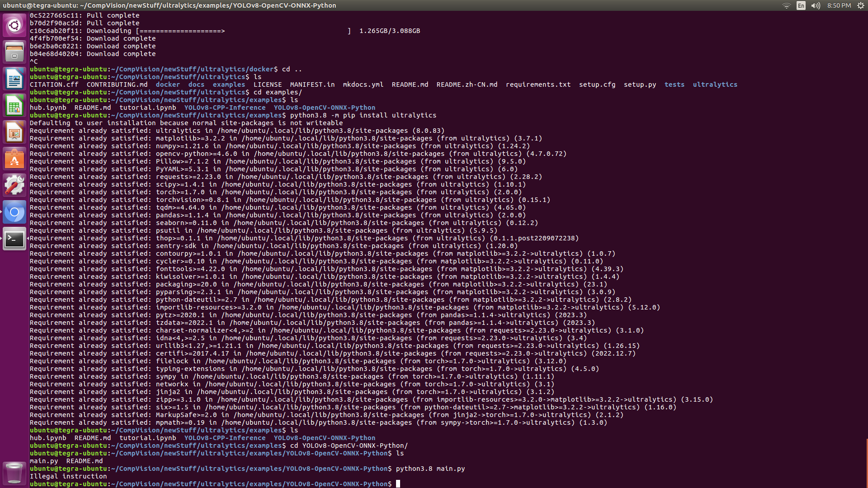Open the Files manager from the dock

(14, 52)
